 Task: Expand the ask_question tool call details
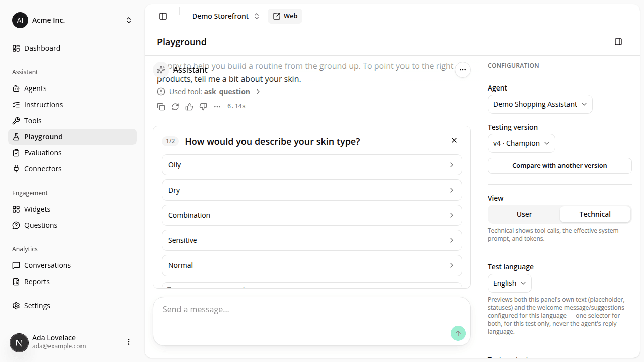pyautogui.click(x=209, y=92)
